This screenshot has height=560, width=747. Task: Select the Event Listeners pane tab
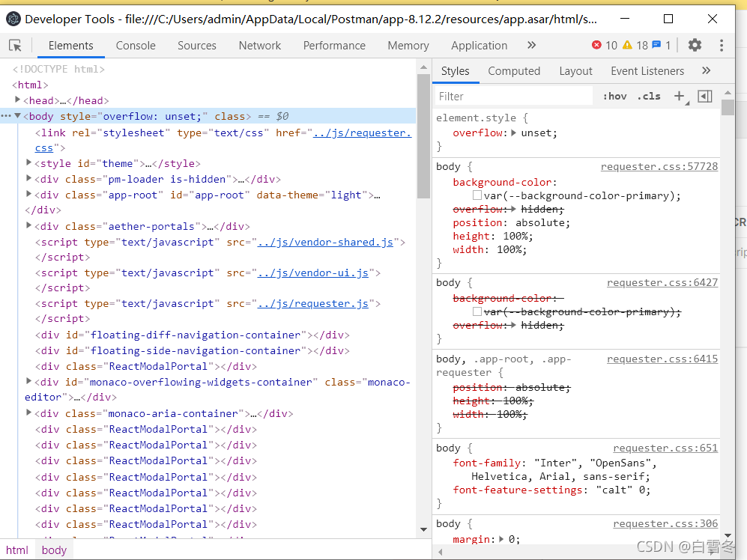(647, 71)
